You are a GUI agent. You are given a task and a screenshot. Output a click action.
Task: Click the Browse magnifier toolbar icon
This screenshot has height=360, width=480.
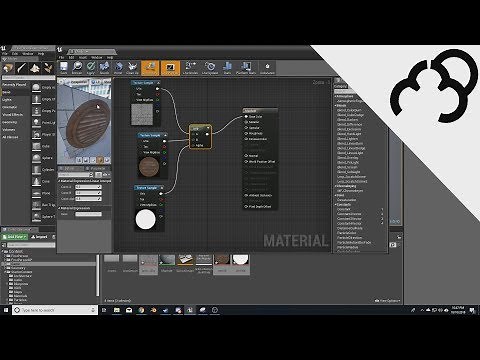coord(77,67)
